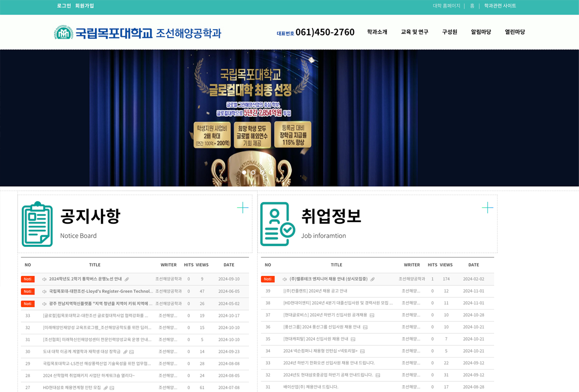This screenshot has width=579, height=392.
Task: Open more notices via 공지사항 plus icon
Action: pos(243,208)
